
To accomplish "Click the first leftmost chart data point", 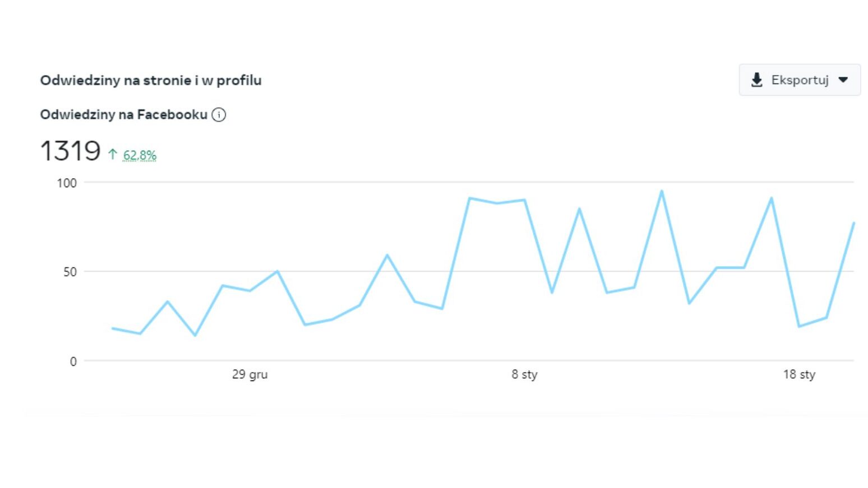I will [113, 328].
